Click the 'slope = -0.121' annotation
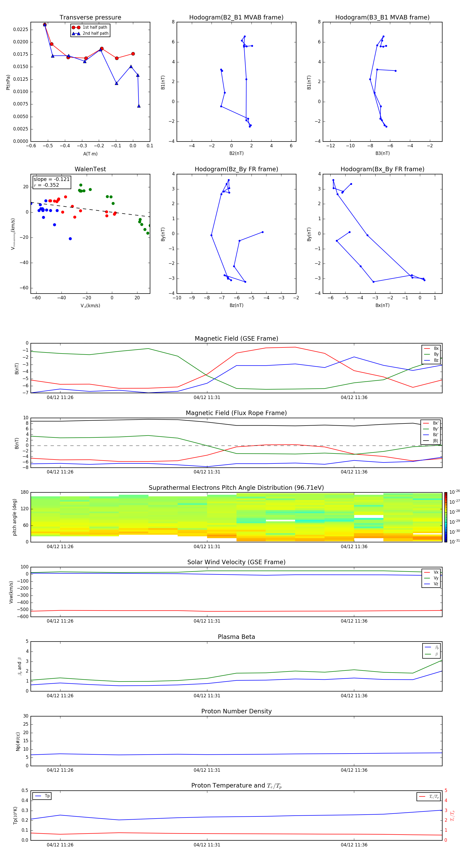This screenshot has height=868, width=473. (52, 179)
